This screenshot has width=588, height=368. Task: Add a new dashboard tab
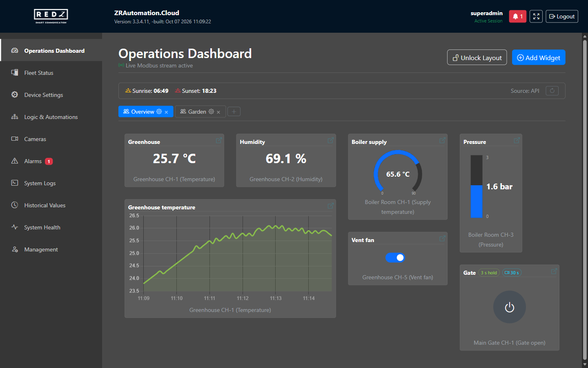[234, 112]
